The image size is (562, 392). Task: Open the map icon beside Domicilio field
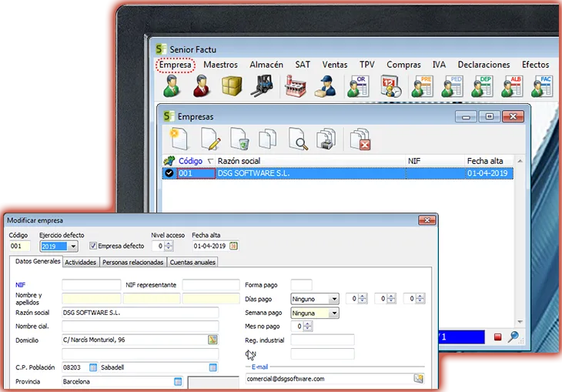tap(213, 340)
